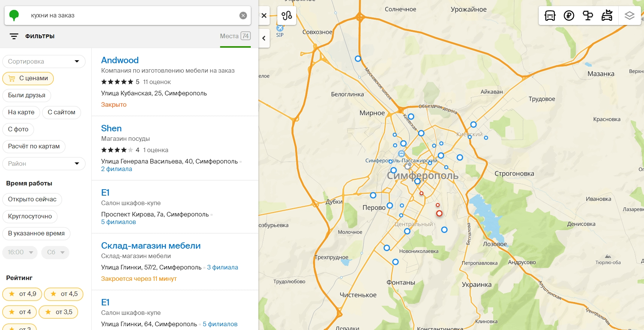Toggle the 'С ценами' filter chip
The image size is (644, 330).
click(x=28, y=78)
